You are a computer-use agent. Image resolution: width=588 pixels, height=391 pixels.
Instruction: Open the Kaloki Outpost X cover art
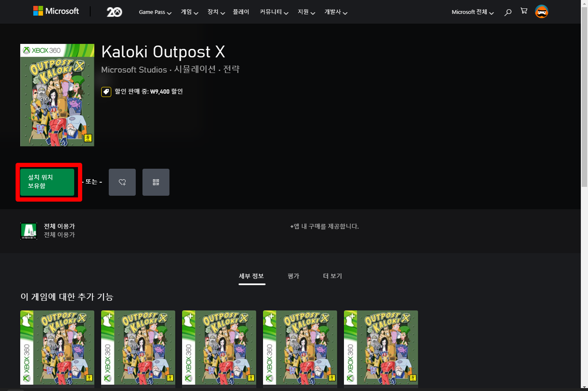coord(57,95)
